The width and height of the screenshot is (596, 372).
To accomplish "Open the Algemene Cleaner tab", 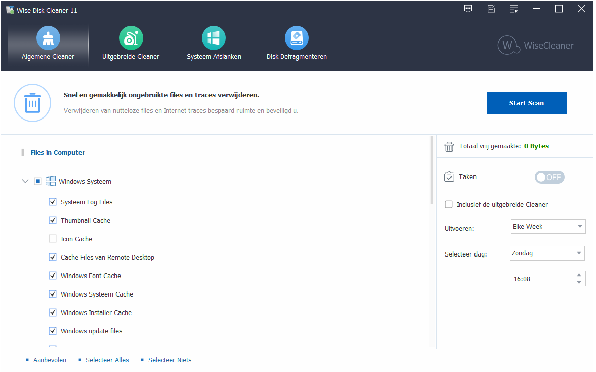I will pos(48,45).
